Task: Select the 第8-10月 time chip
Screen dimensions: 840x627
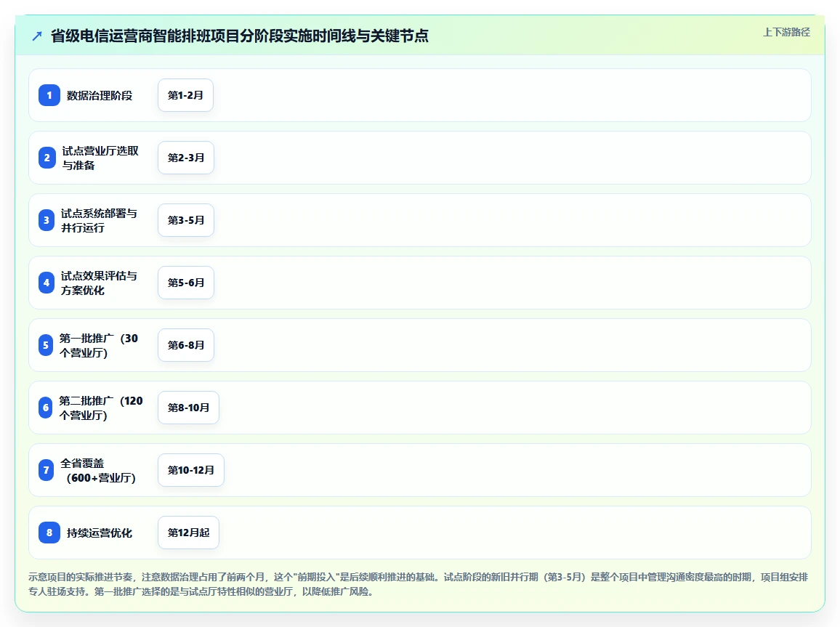Action: click(189, 408)
